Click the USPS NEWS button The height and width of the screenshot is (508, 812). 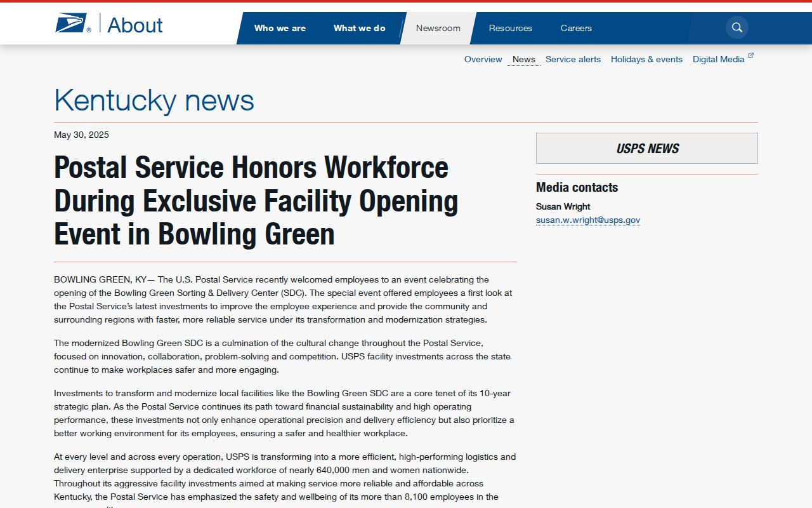(x=647, y=149)
